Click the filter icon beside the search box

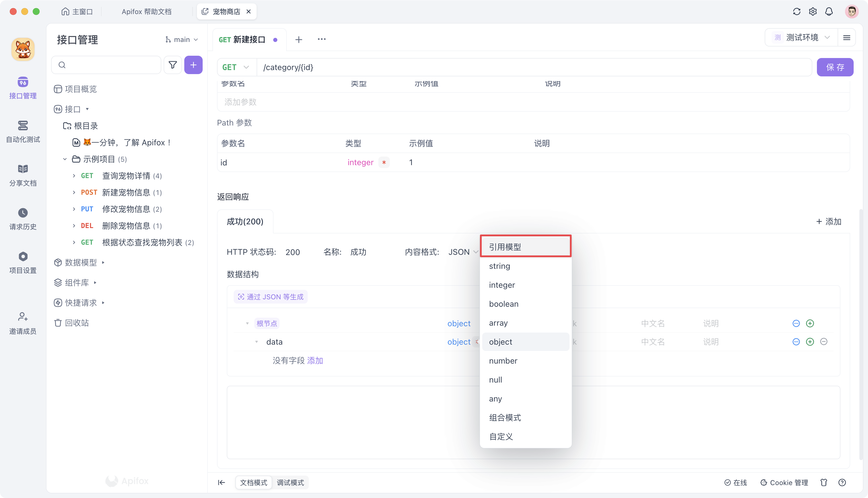pos(173,65)
